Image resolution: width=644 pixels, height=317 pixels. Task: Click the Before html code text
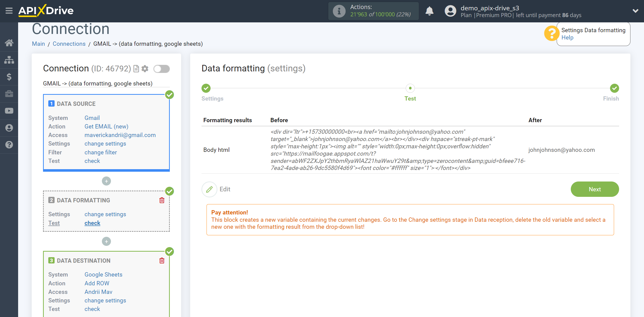pyautogui.click(x=398, y=150)
